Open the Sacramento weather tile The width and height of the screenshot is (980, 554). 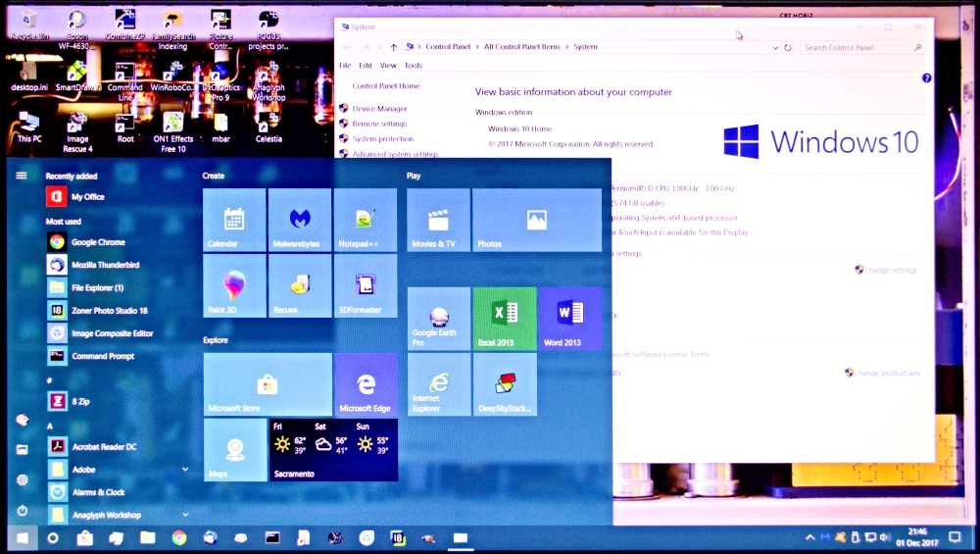tap(333, 450)
